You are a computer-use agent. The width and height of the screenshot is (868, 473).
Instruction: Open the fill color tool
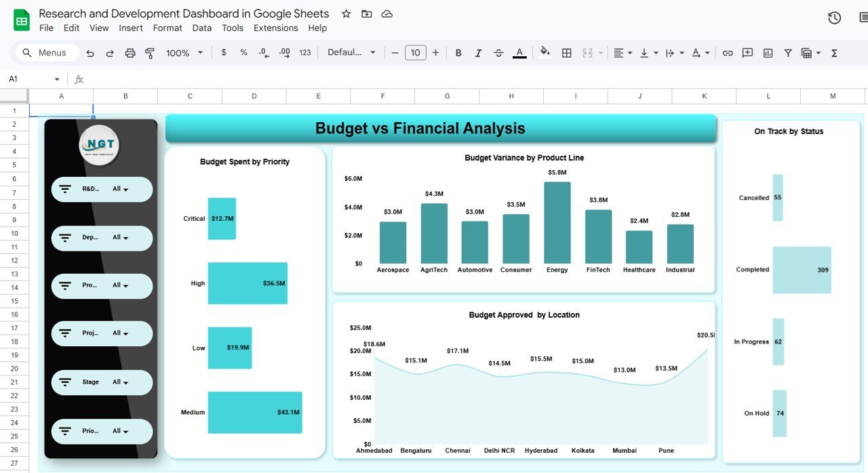[545, 52]
